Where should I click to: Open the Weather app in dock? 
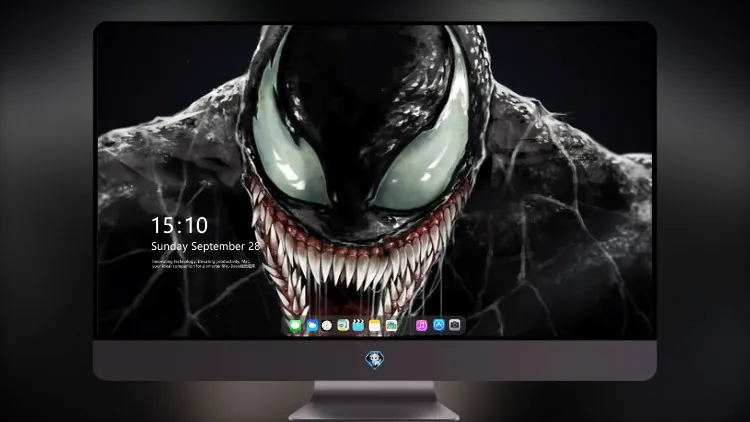click(311, 326)
